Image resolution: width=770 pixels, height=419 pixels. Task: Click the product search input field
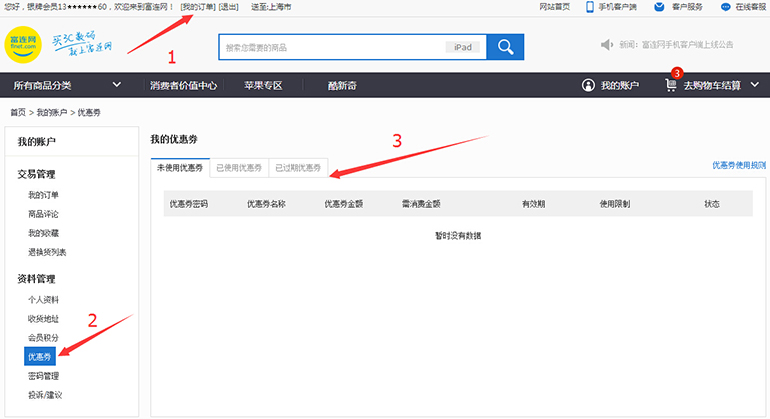(x=330, y=47)
